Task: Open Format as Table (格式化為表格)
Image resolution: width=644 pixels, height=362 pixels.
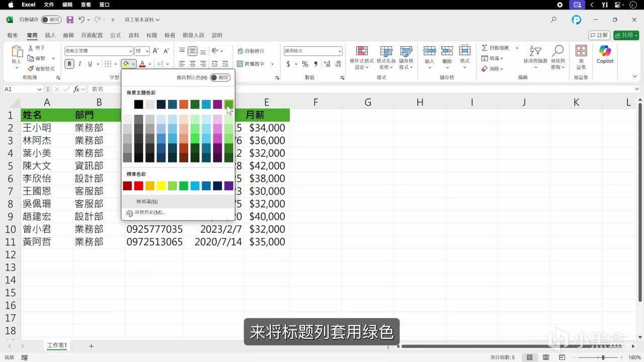Action: coord(386,58)
